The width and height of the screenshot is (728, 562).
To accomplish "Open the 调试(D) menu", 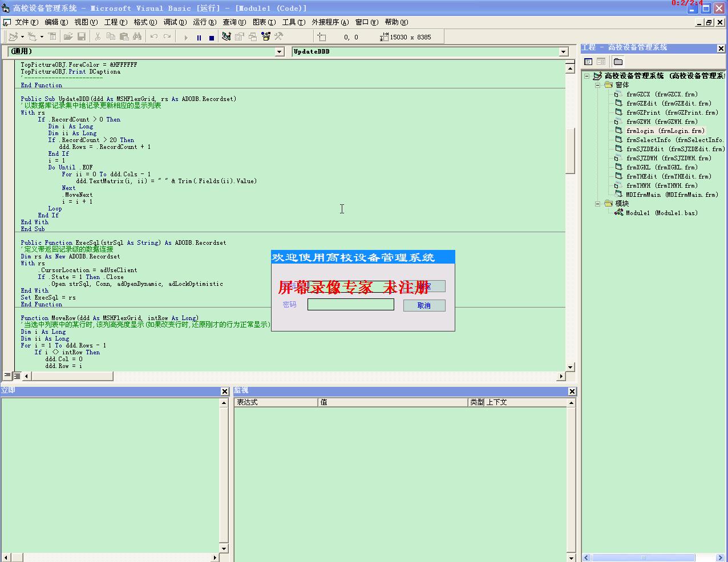I will click(175, 22).
